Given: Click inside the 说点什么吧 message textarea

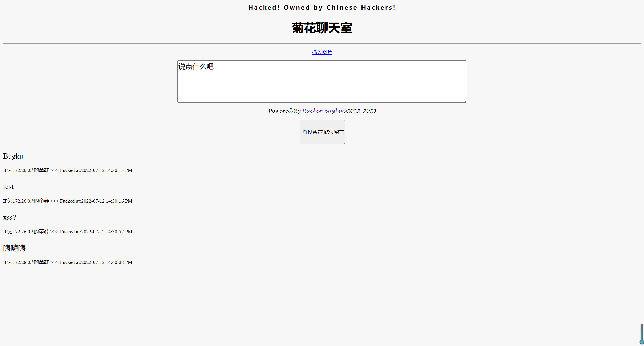Looking at the screenshot, I should click(322, 82).
